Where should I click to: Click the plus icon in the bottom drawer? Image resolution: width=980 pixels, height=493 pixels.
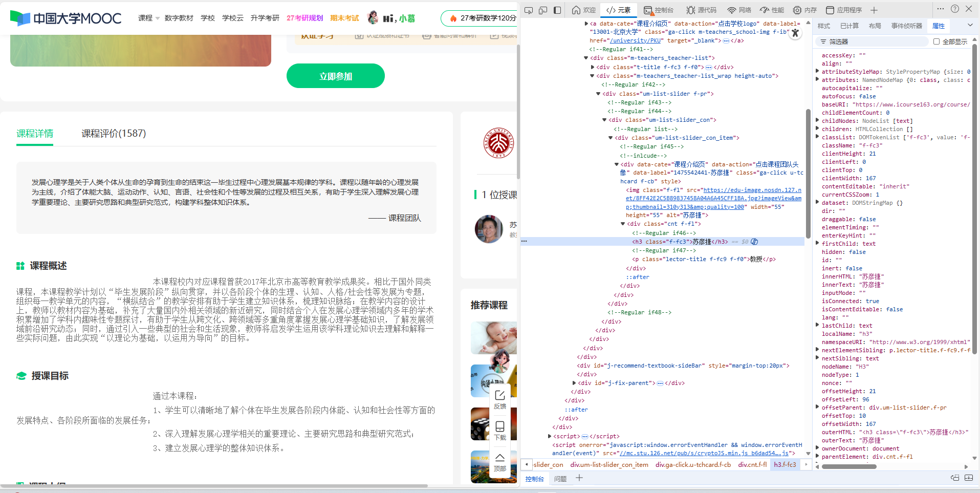click(x=579, y=478)
